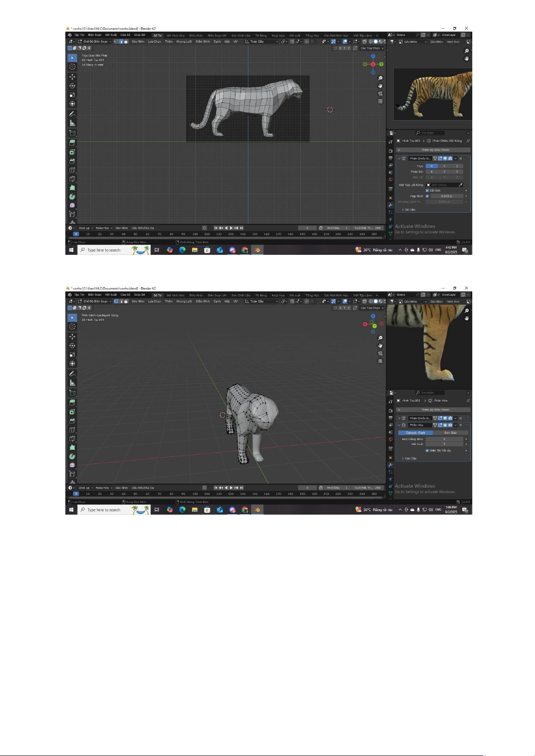Collapse the Phân Hóa modifier panel
535x756 pixels.
pyautogui.click(x=399, y=425)
